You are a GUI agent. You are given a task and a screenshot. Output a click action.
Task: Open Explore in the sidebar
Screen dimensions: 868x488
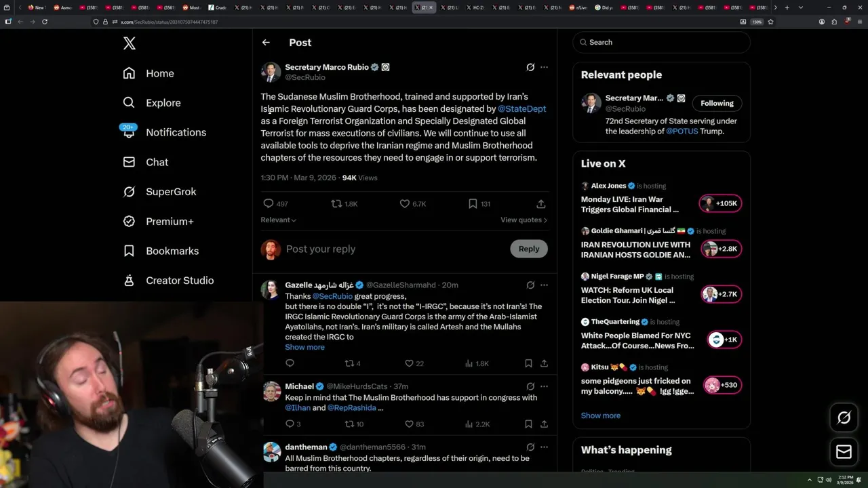(x=152, y=103)
